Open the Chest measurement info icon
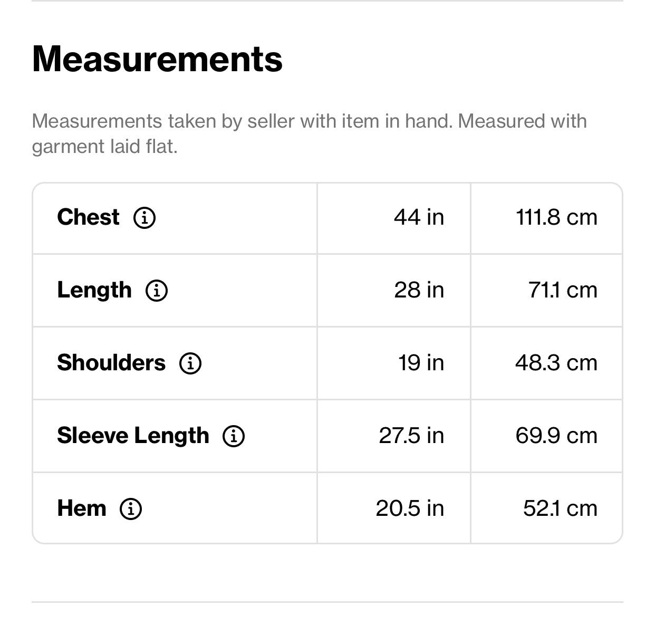The image size is (655, 644). (145, 217)
